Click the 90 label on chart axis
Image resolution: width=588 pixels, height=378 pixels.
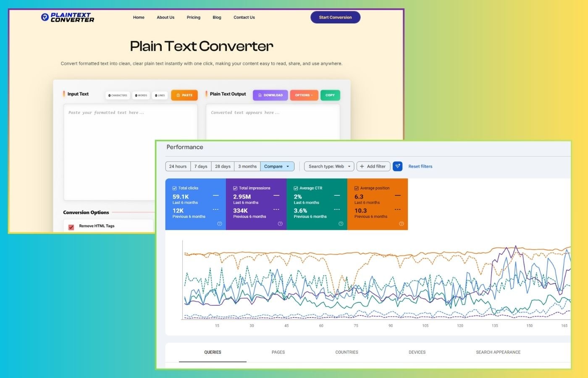391,325
